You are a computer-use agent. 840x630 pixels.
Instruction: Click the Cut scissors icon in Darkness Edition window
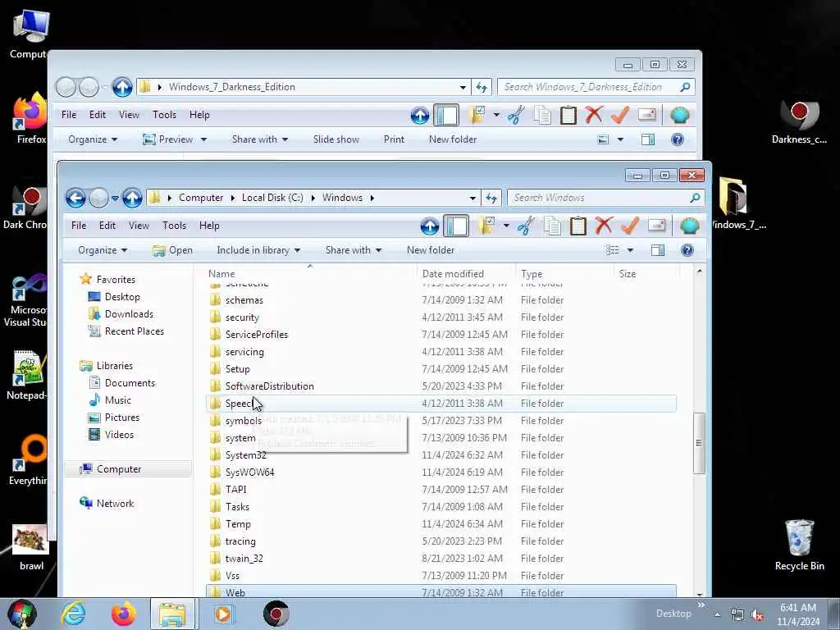tap(516, 115)
